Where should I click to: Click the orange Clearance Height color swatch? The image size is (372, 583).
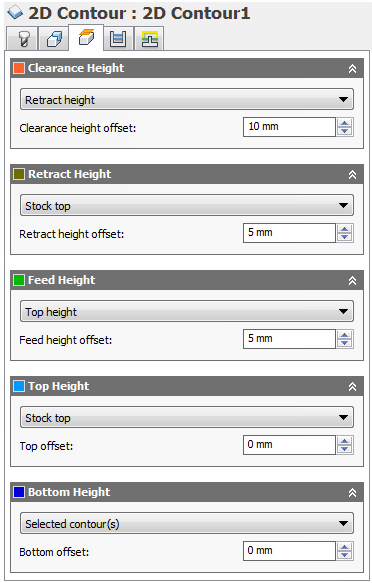click(x=19, y=68)
